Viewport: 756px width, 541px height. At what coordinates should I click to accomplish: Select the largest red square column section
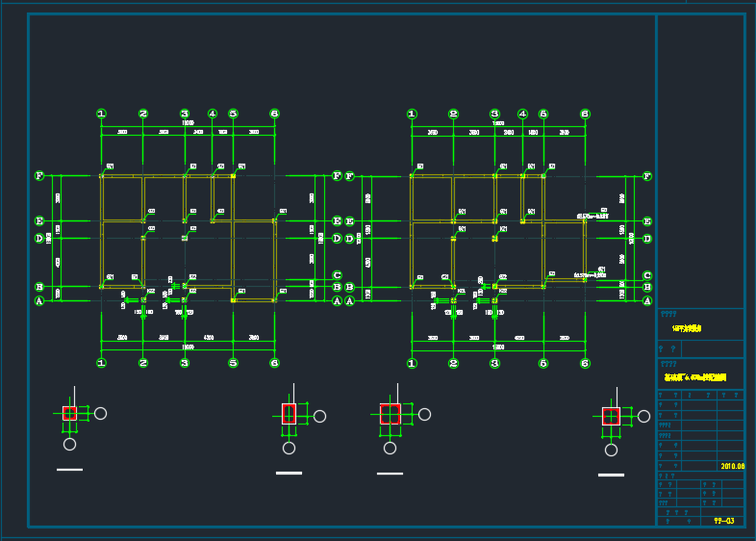391,414
